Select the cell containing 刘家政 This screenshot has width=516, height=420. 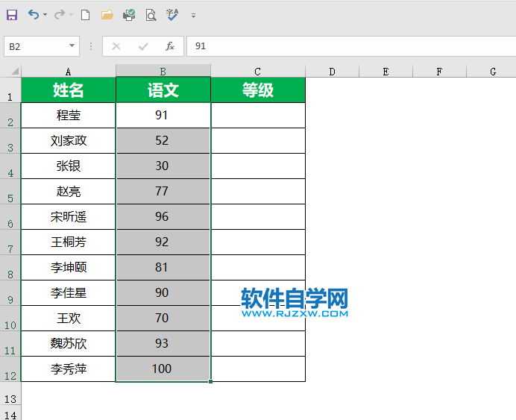pos(69,140)
